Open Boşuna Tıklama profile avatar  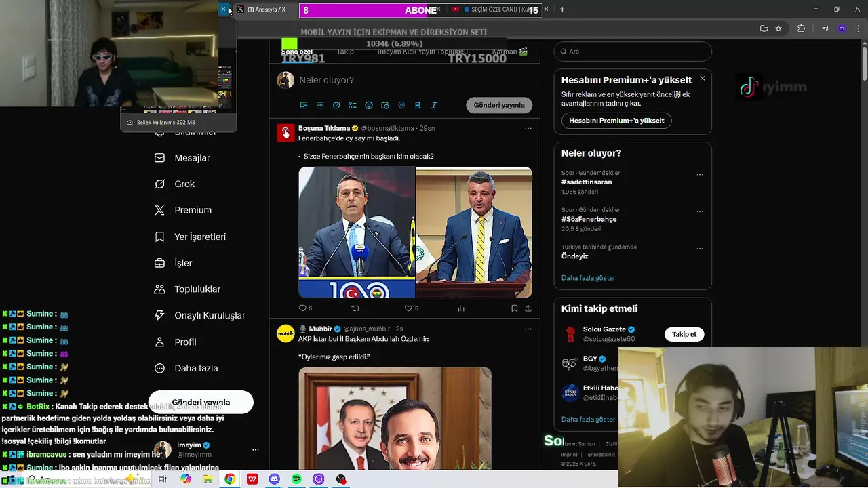pos(285,132)
